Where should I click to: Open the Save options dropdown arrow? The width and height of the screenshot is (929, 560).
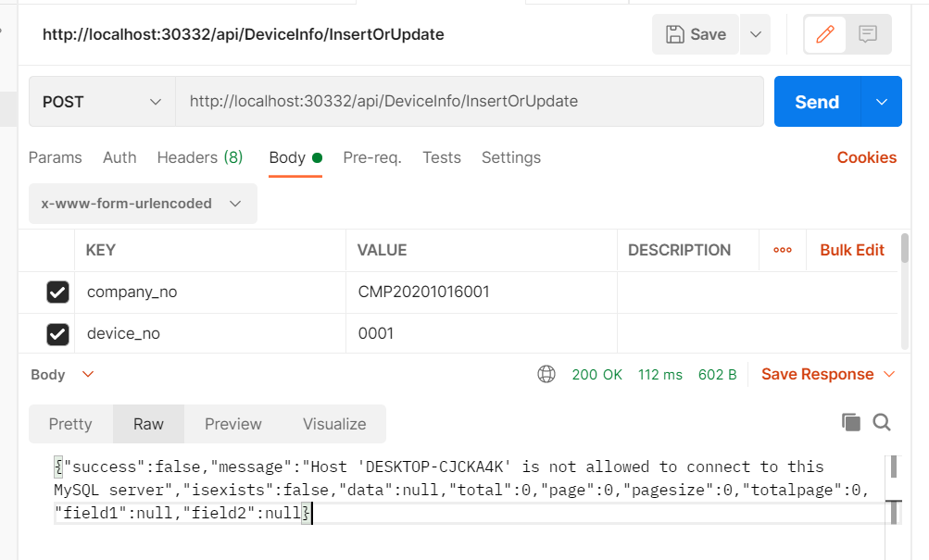[756, 34]
